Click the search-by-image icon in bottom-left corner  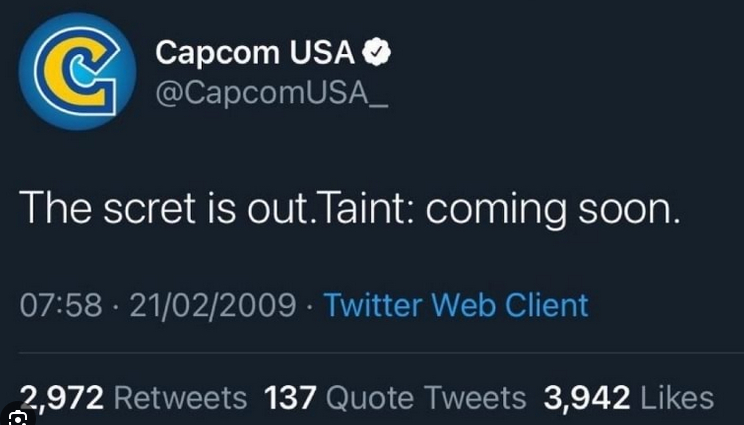[x=16, y=415]
